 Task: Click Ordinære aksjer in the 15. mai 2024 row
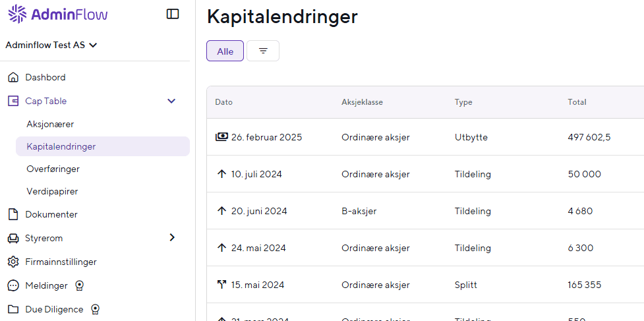(x=376, y=285)
